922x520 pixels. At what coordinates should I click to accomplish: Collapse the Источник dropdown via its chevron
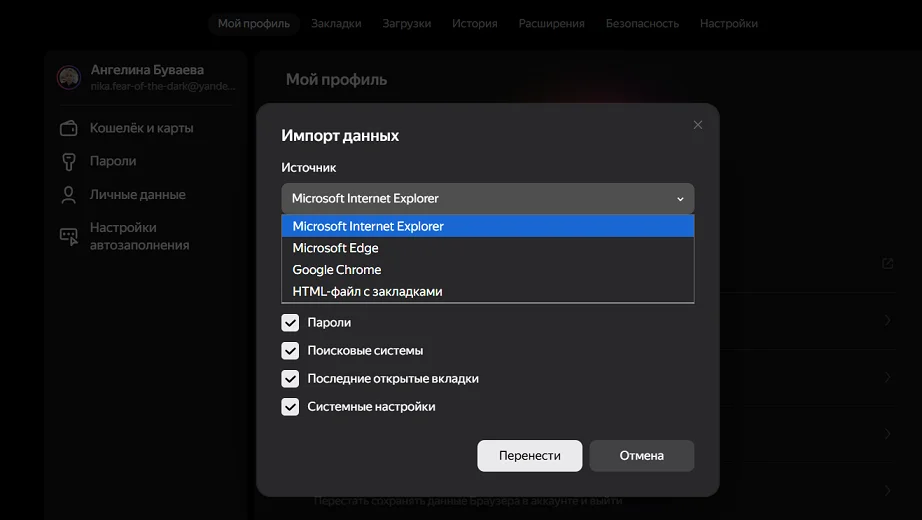pyautogui.click(x=680, y=199)
